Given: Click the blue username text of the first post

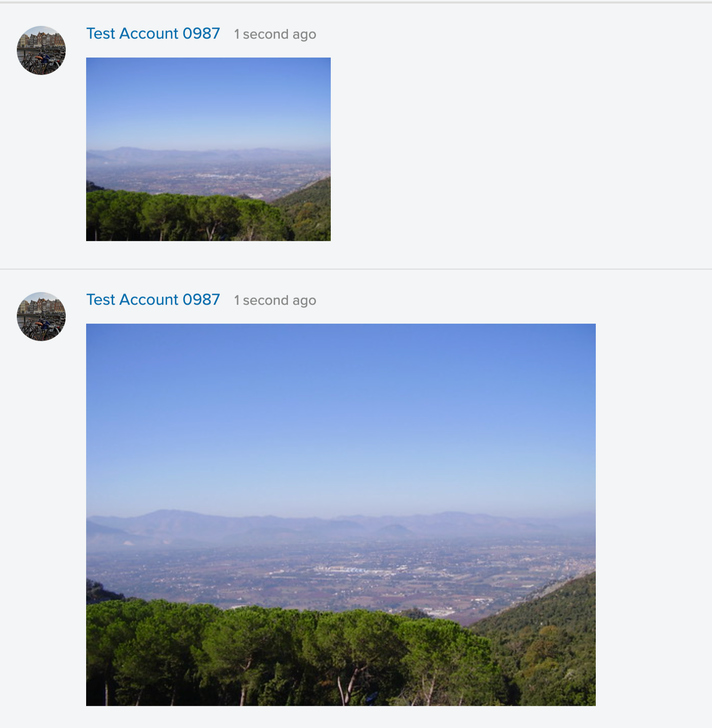Looking at the screenshot, I should click(152, 34).
